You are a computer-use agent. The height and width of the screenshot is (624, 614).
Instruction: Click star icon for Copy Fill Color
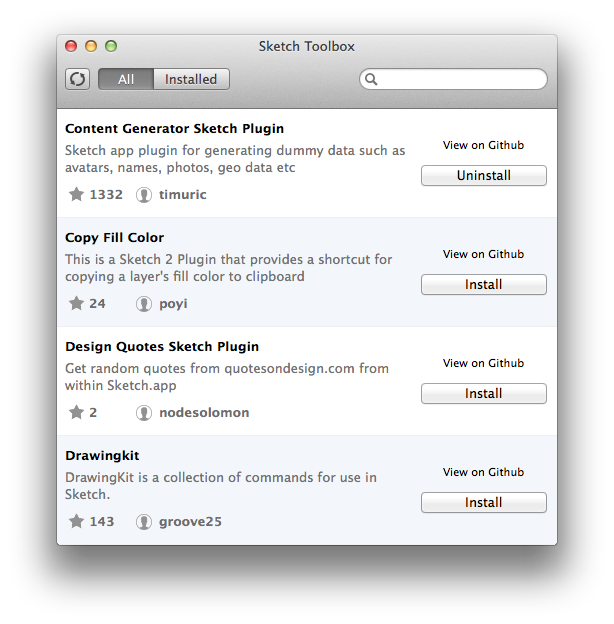(76, 303)
